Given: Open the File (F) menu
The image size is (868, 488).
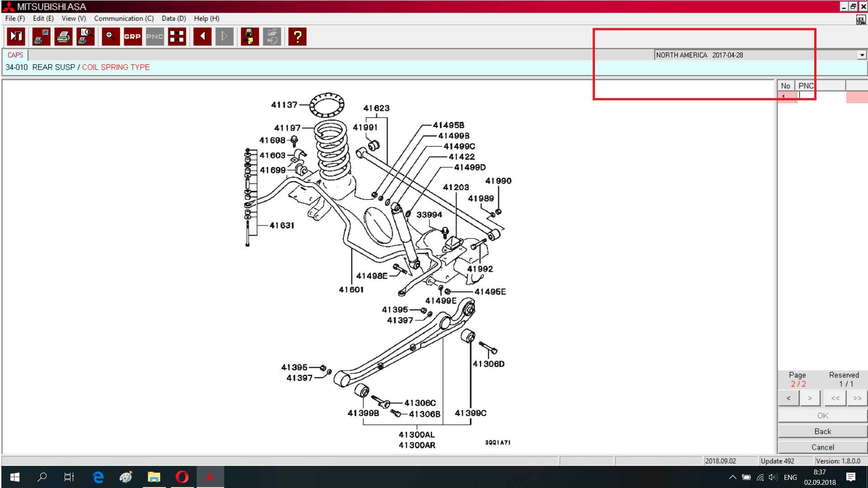Looking at the screenshot, I should [x=15, y=19].
